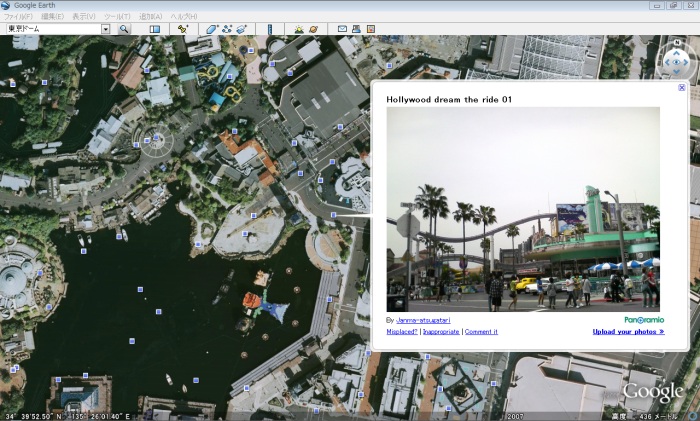The image size is (700, 421).
Task: Click the Panoramio logo in balloon
Action: 644,320
